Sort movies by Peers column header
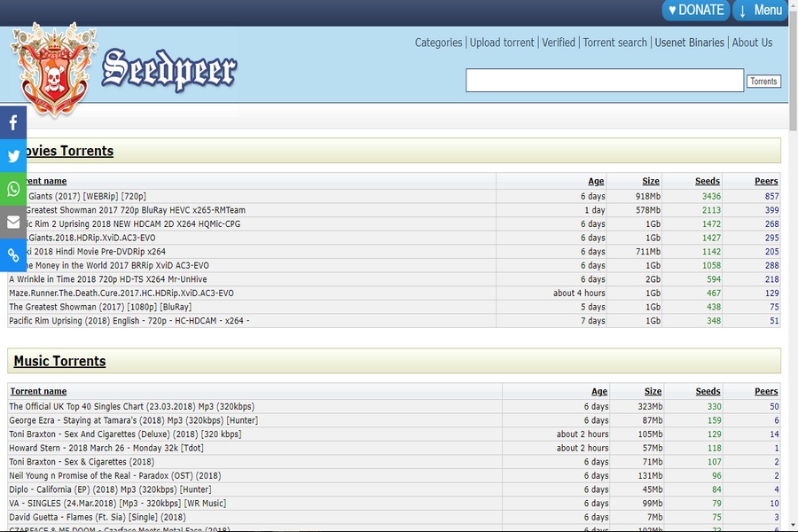This screenshot has width=798, height=532. pyautogui.click(x=766, y=181)
